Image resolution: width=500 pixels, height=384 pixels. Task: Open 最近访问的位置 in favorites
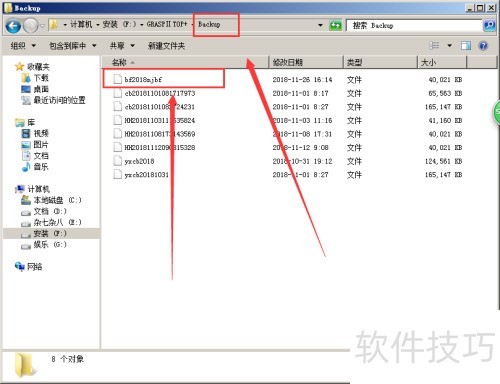tap(59, 100)
